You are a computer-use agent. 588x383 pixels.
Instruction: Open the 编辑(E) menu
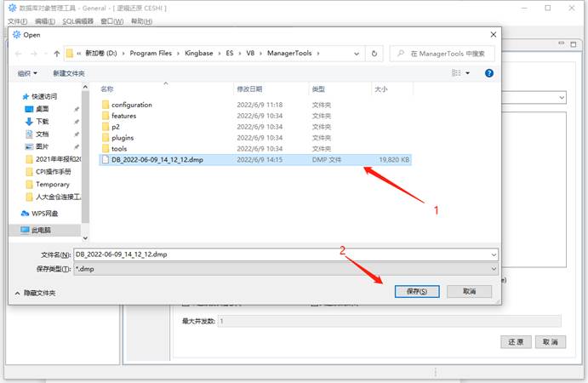pyautogui.click(x=45, y=21)
